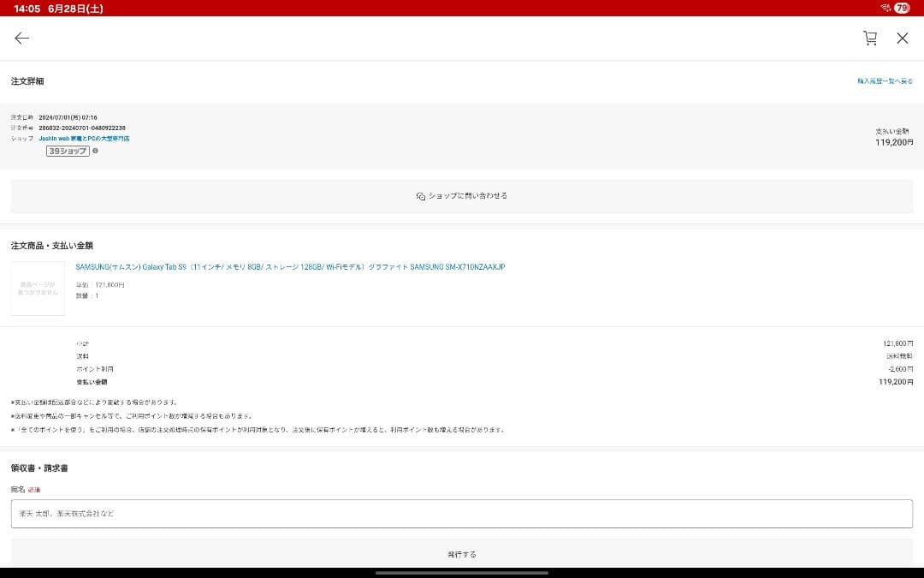Tap the back arrow icon

(21, 38)
